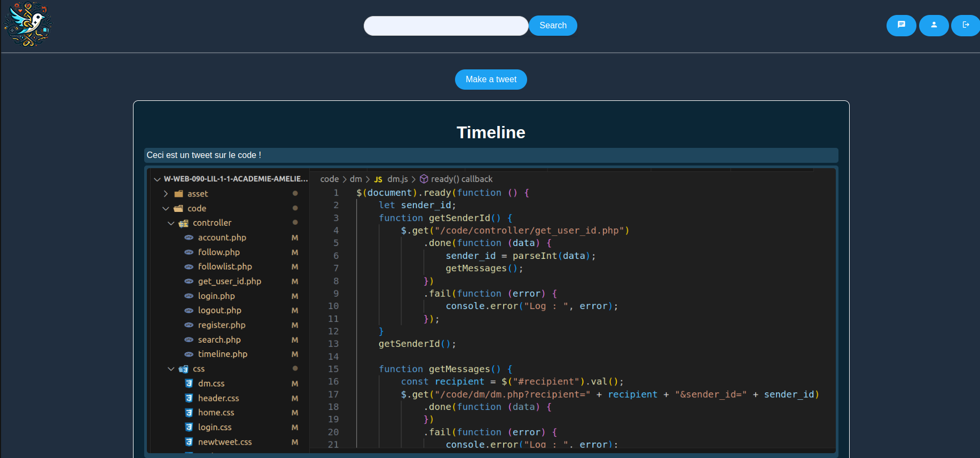Select newtweet.css file name
Image resolution: width=980 pixels, height=458 pixels.
225,442
